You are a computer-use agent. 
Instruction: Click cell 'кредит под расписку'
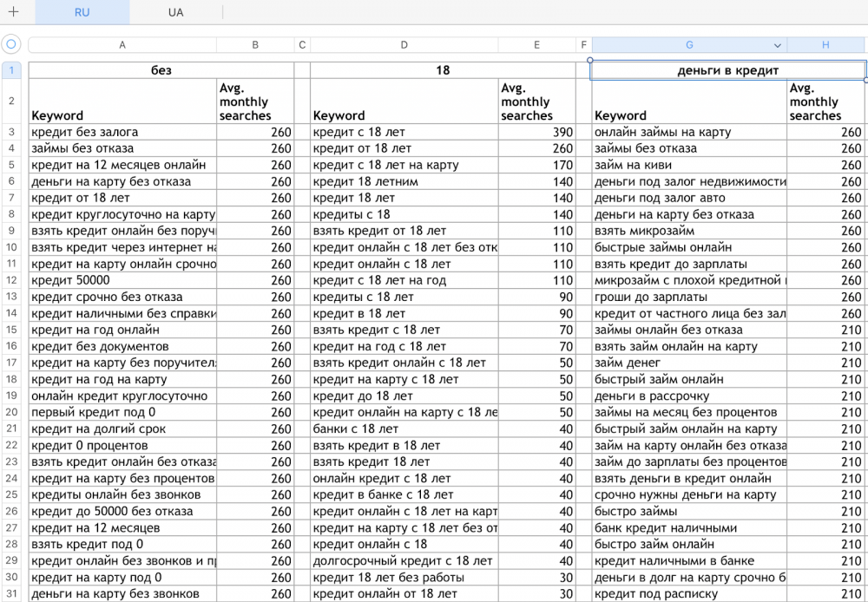[x=689, y=593]
